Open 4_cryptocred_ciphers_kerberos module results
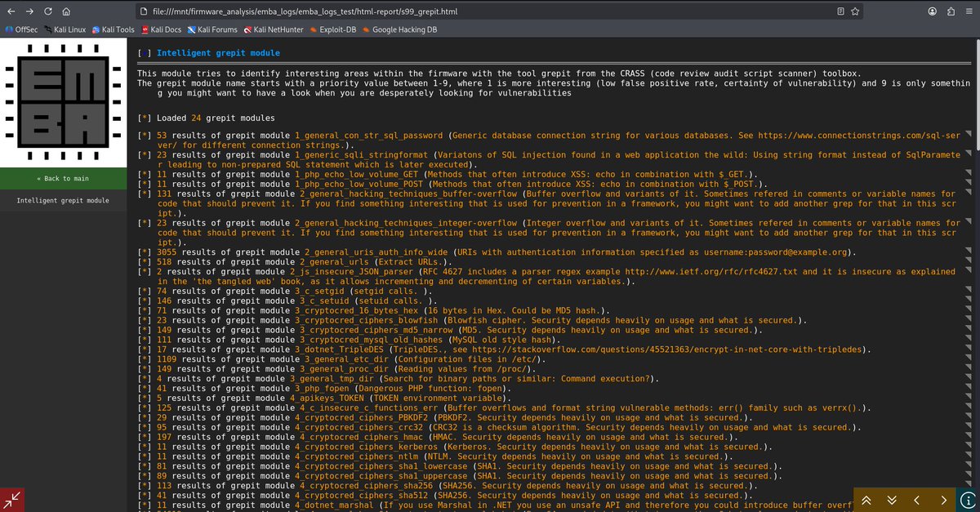The image size is (980, 512). (x=367, y=447)
